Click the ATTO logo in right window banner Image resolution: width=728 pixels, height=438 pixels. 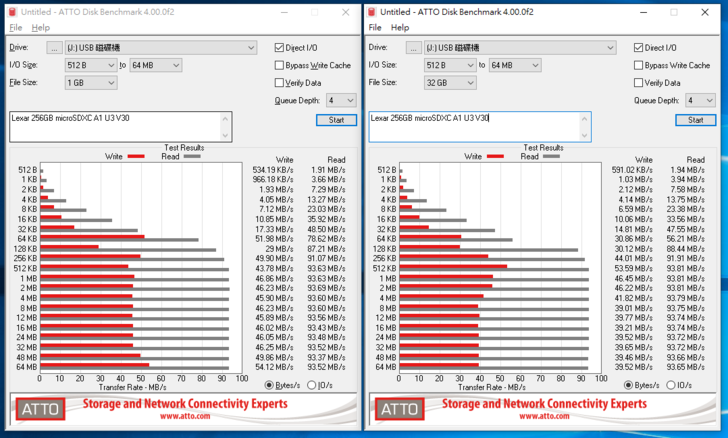[x=399, y=409]
